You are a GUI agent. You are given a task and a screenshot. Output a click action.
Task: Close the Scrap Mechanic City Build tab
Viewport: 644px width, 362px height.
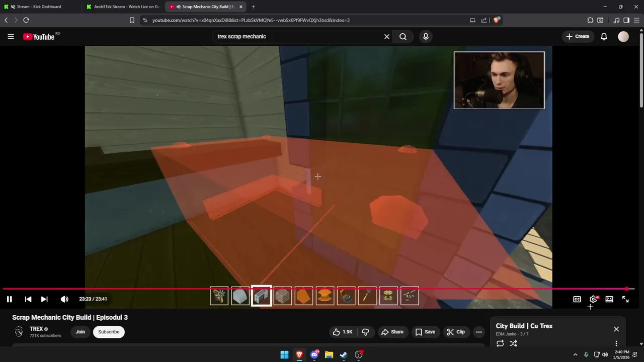[x=241, y=7]
